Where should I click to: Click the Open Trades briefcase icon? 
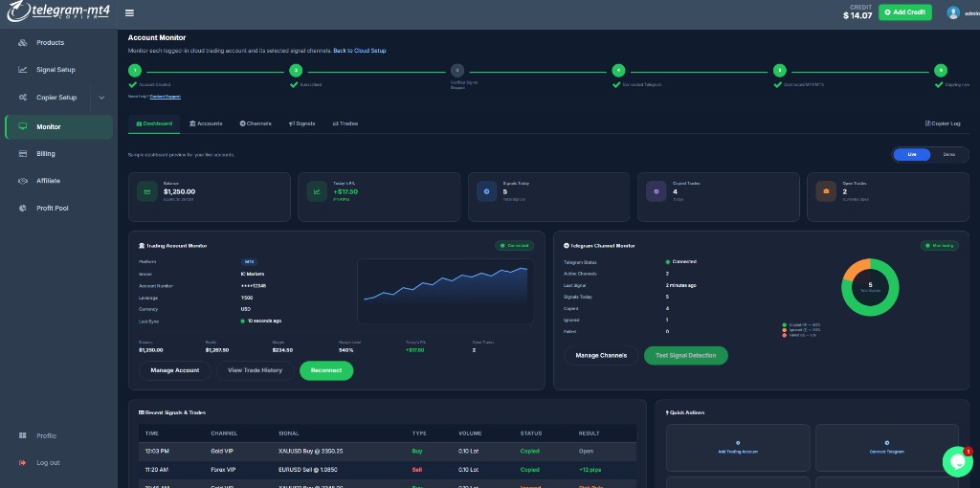(x=826, y=191)
